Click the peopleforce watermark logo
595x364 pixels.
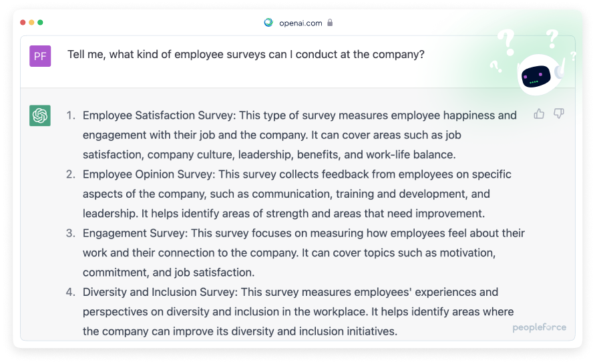click(x=539, y=327)
